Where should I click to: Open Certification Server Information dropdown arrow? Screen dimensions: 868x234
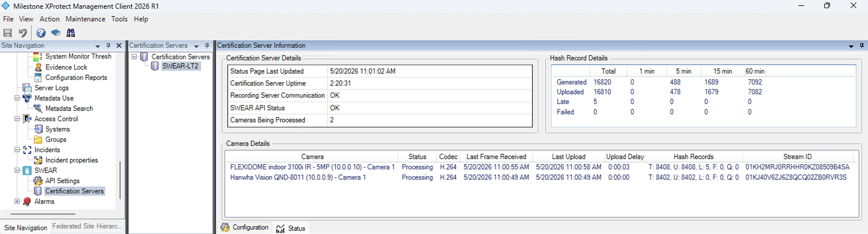[x=851, y=46]
